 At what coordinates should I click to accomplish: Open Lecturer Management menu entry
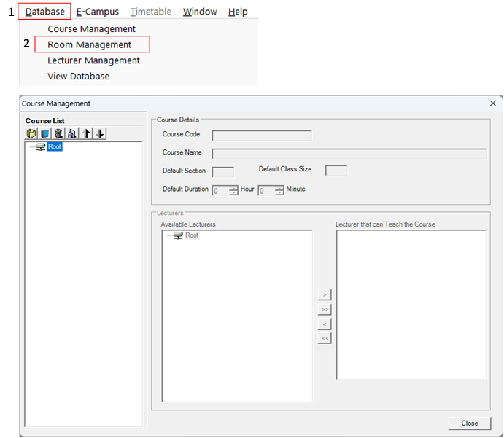[x=93, y=60]
